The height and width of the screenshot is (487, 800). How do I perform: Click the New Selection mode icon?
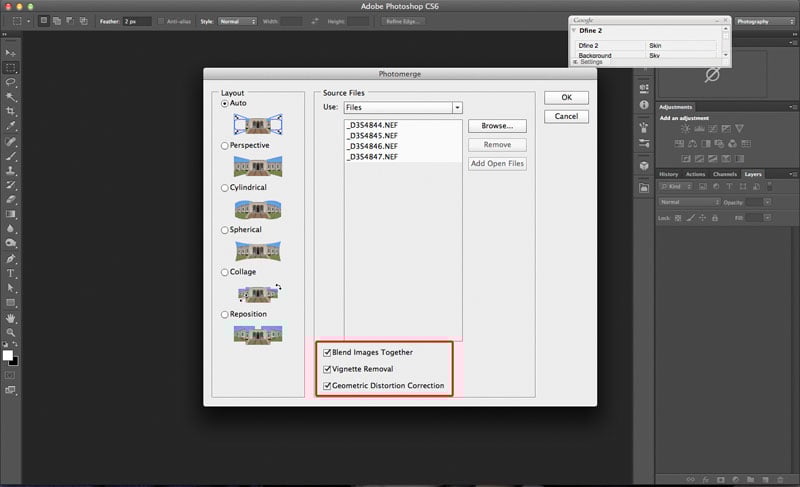(44, 21)
